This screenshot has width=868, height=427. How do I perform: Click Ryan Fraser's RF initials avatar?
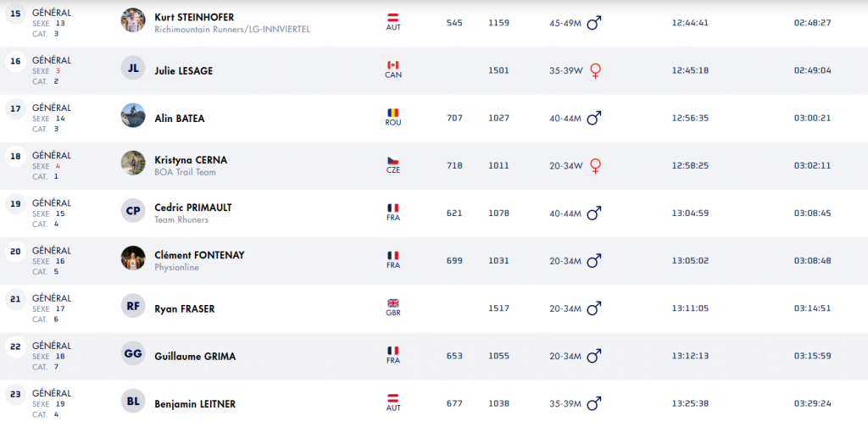point(133,308)
